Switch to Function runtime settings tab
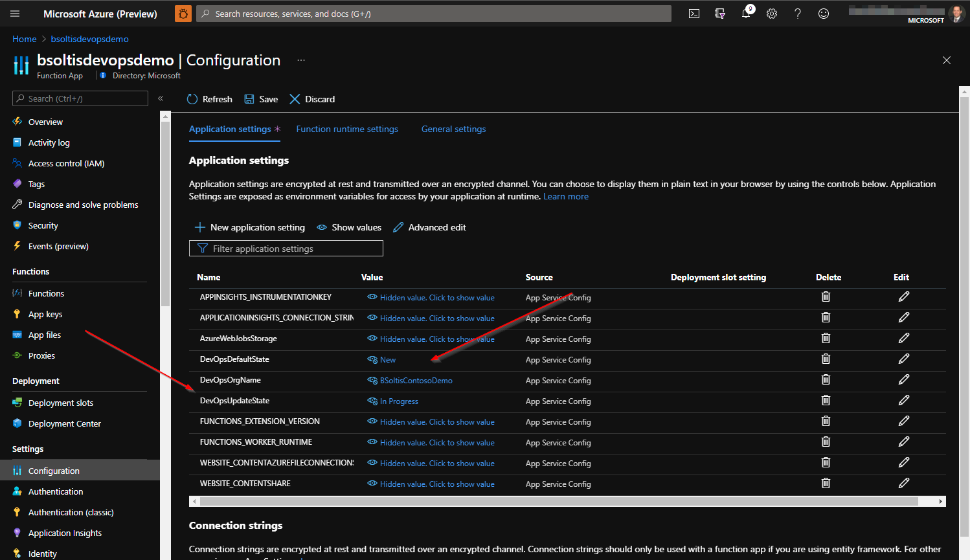 click(x=347, y=129)
